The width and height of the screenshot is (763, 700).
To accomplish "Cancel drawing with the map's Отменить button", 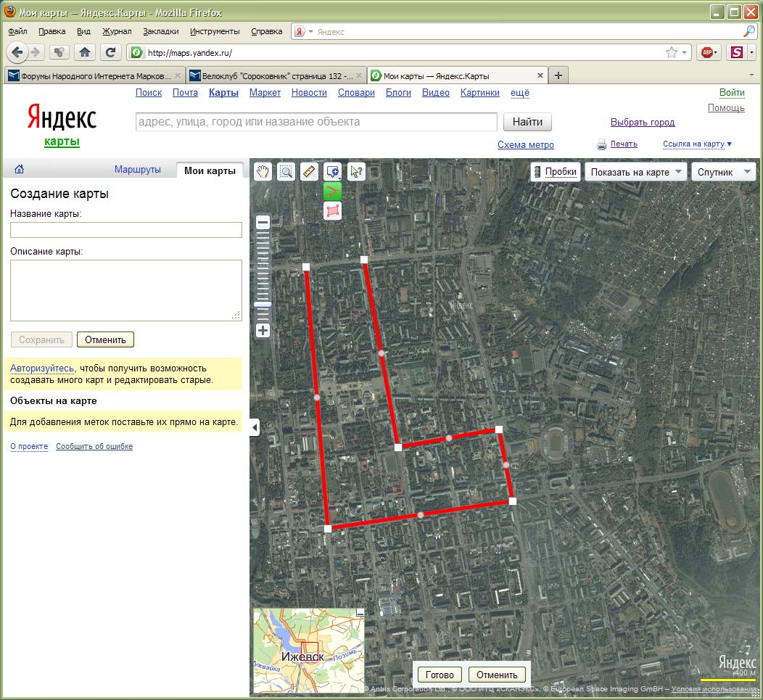I will (497, 675).
